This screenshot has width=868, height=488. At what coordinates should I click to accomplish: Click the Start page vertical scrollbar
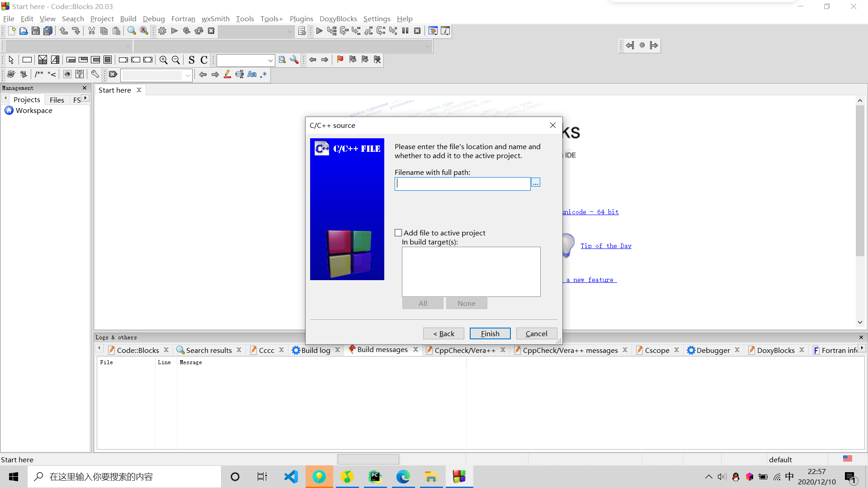point(860,181)
